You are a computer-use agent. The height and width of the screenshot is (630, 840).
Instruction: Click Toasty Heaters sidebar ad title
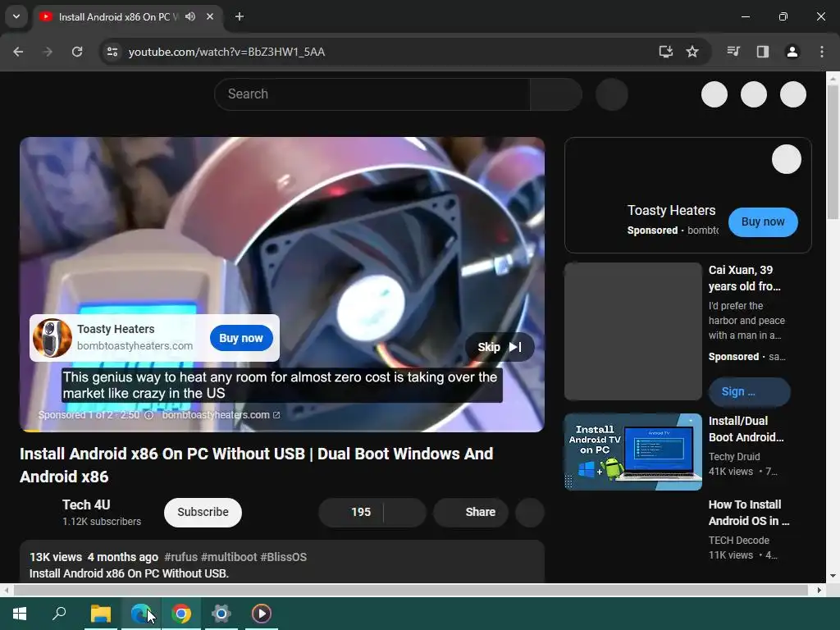click(x=671, y=211)
